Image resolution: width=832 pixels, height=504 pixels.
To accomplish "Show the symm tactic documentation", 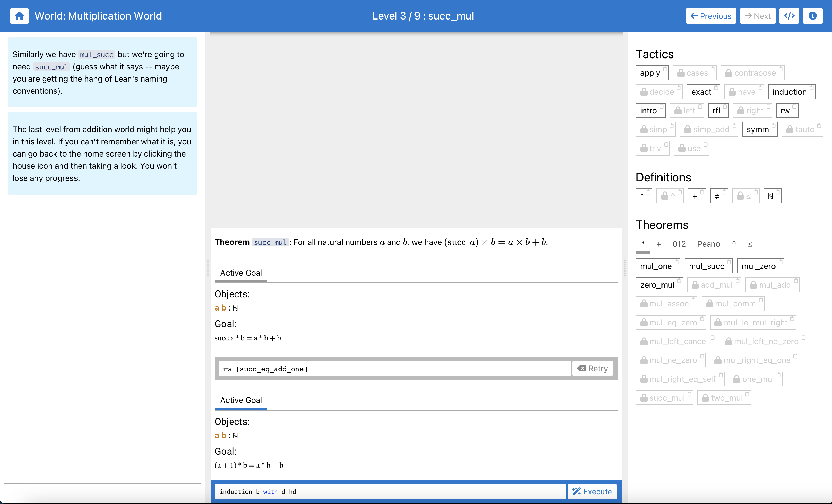I will point(760,129).
